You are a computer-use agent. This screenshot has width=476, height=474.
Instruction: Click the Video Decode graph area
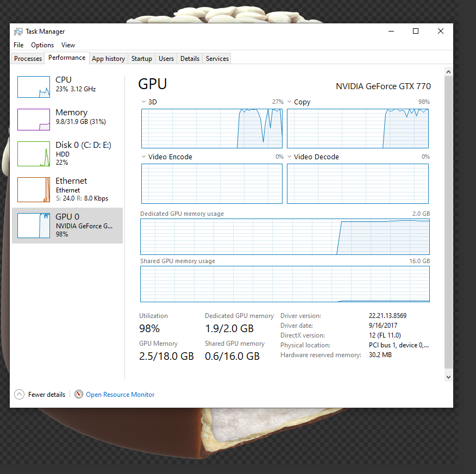pyautogui.click(x=358, y=184)
